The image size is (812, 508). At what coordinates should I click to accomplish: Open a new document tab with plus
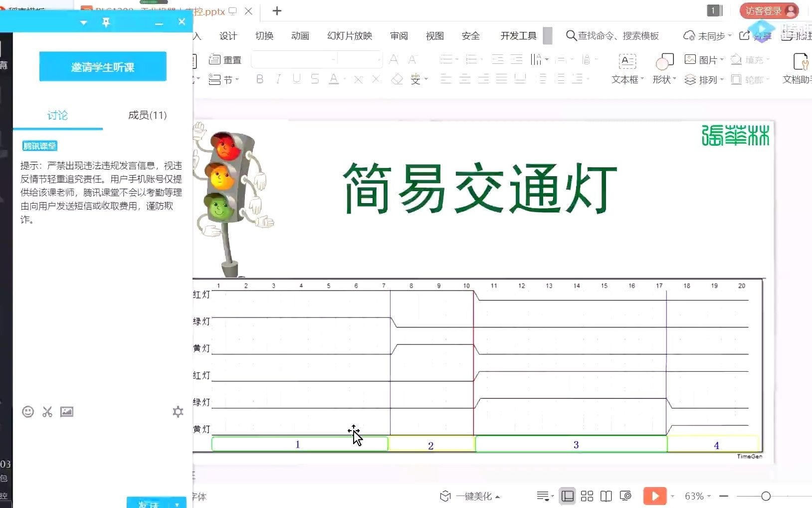coord(277,11)
